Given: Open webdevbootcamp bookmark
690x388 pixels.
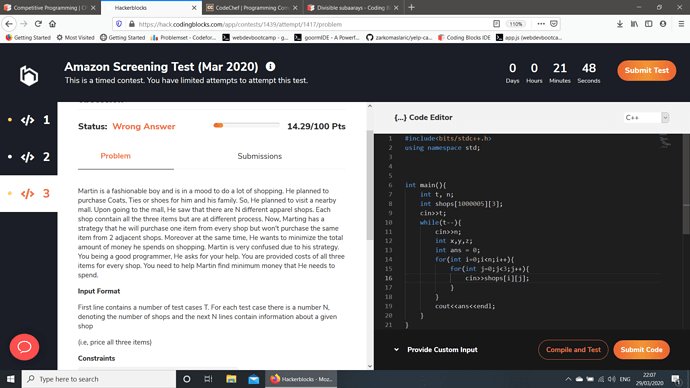Looking at the screenshot, I should (255, 37).
